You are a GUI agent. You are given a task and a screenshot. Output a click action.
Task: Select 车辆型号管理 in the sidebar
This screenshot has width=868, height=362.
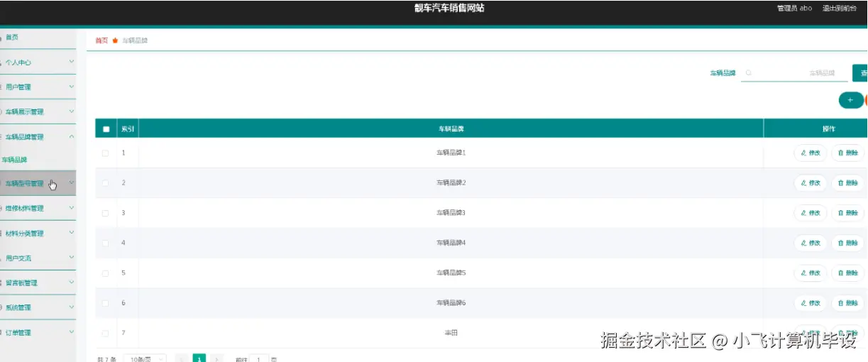pyautogui.click(x=38, y=183)
